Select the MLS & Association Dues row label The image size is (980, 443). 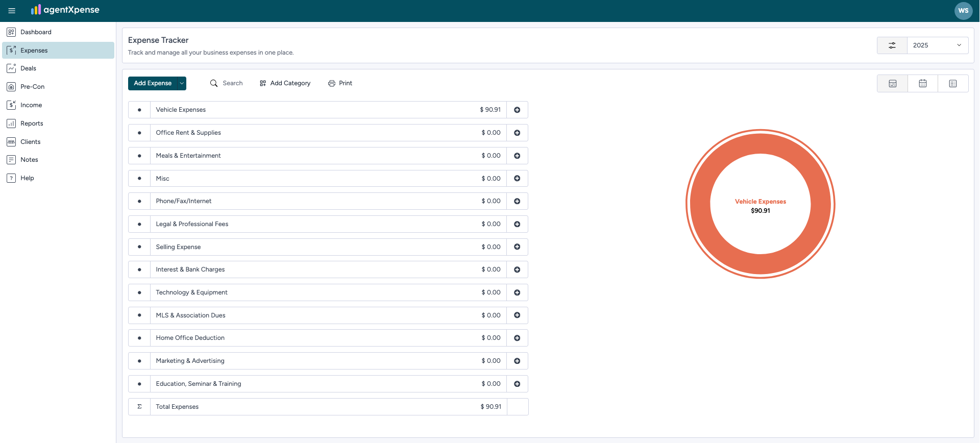pos(190,315)
